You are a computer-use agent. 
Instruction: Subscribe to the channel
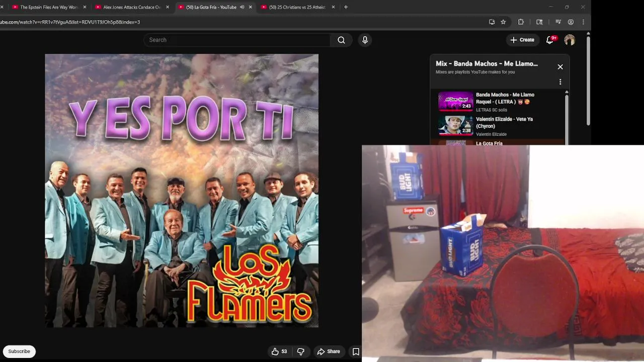pos(19,351)
